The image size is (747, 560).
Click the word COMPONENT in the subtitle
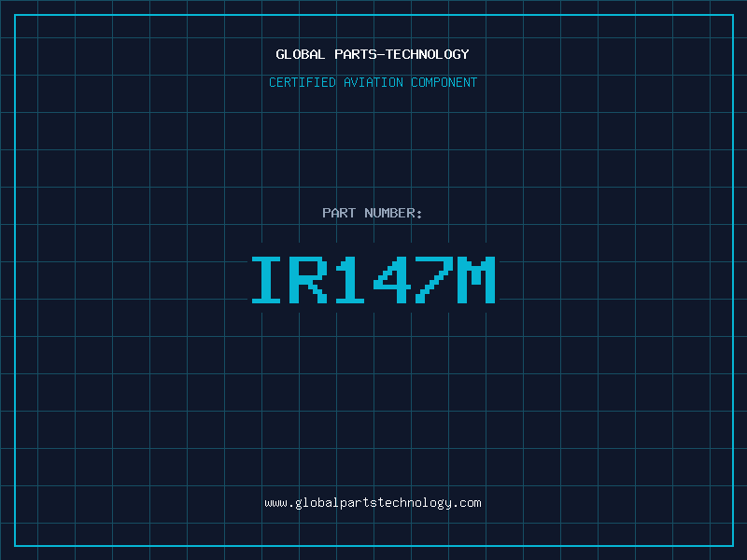444,82
